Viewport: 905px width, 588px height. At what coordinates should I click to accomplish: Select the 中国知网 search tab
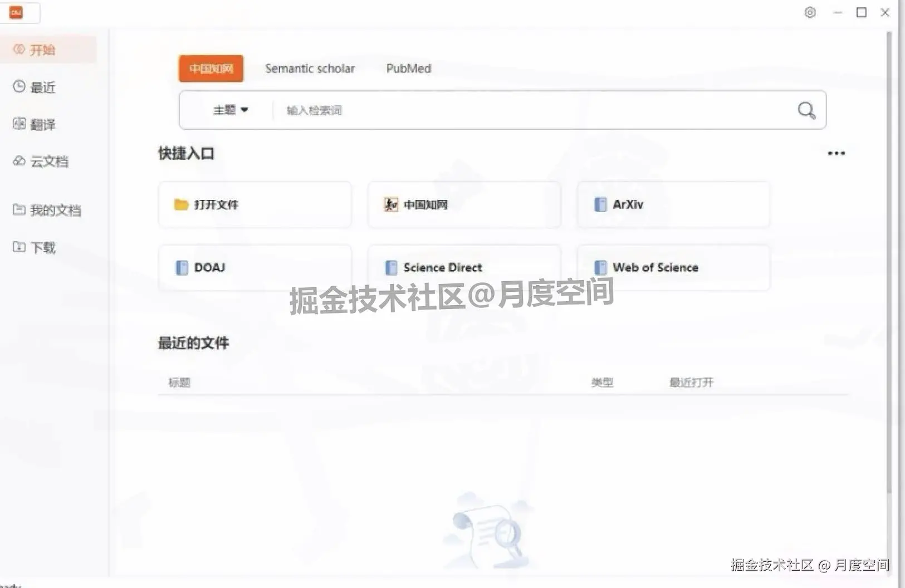click(211, 68)
